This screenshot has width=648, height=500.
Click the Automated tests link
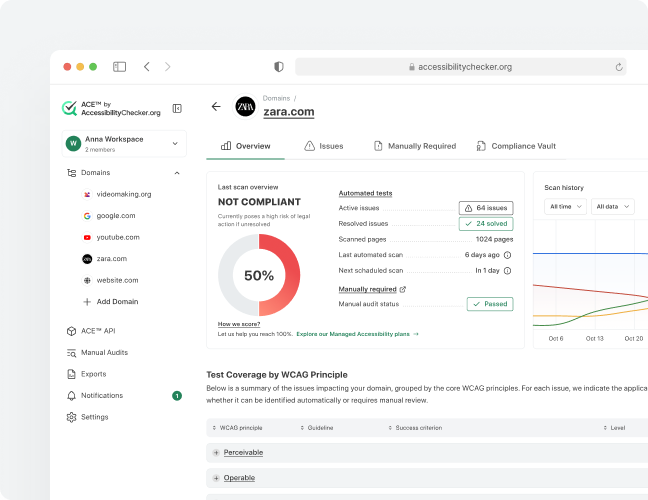(x=365, y=193)
